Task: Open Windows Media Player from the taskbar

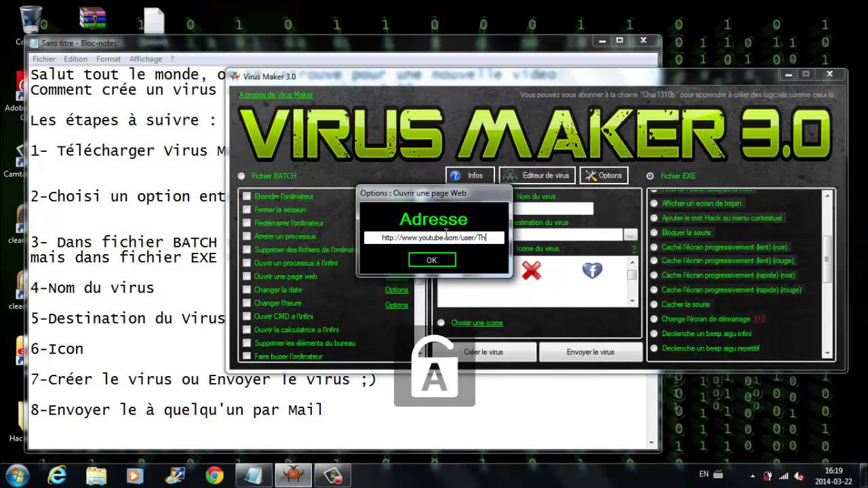Action: coord(136,474)
